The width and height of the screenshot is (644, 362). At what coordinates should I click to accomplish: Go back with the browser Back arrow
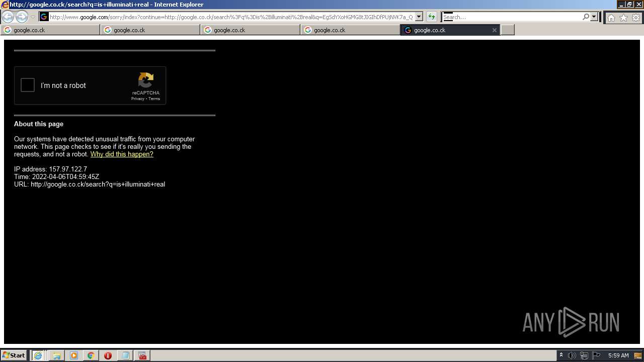(8, 17)
